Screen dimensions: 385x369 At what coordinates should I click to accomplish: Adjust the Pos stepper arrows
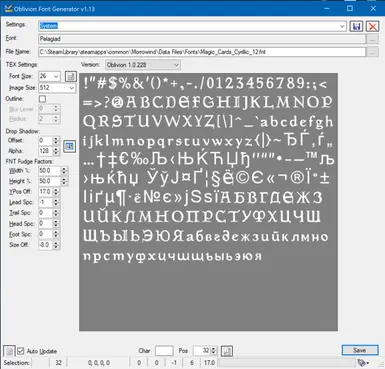[x=214, y=351]
